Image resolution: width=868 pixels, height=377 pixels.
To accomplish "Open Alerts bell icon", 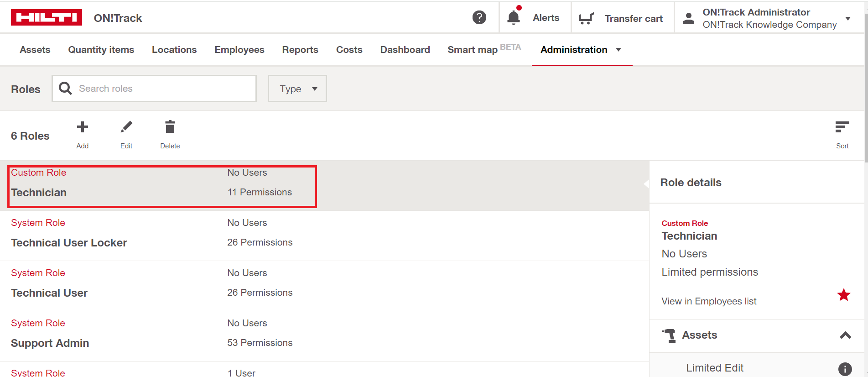I will 514,17.
